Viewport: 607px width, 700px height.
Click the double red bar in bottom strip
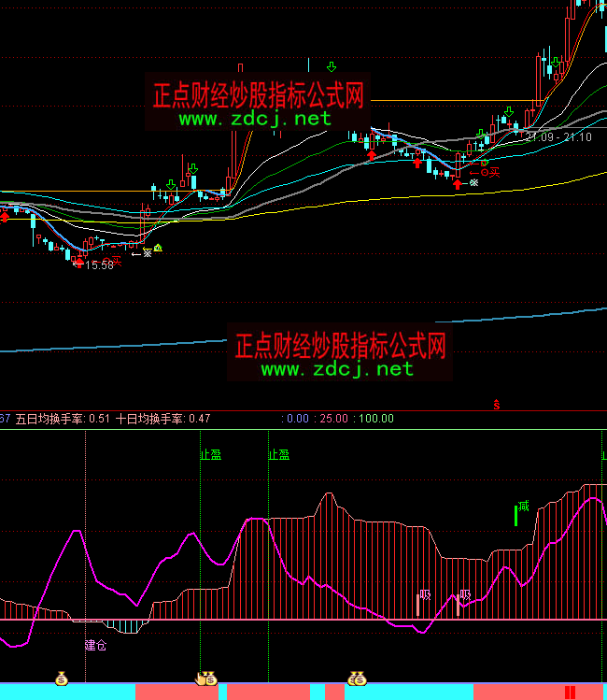pos(570,691)
